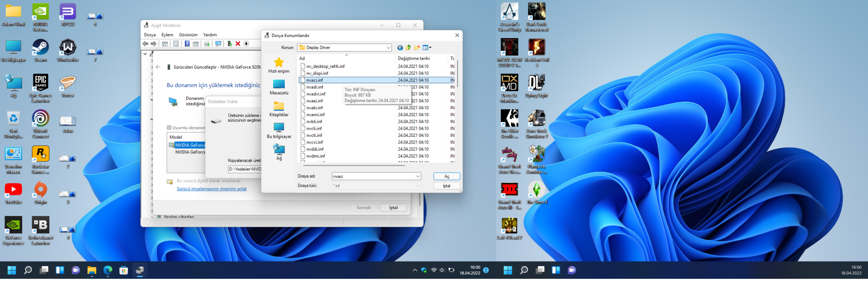Open Ağ in dialog places bar
Viewport: 868px width, 281px height.
tap(279, 152)
